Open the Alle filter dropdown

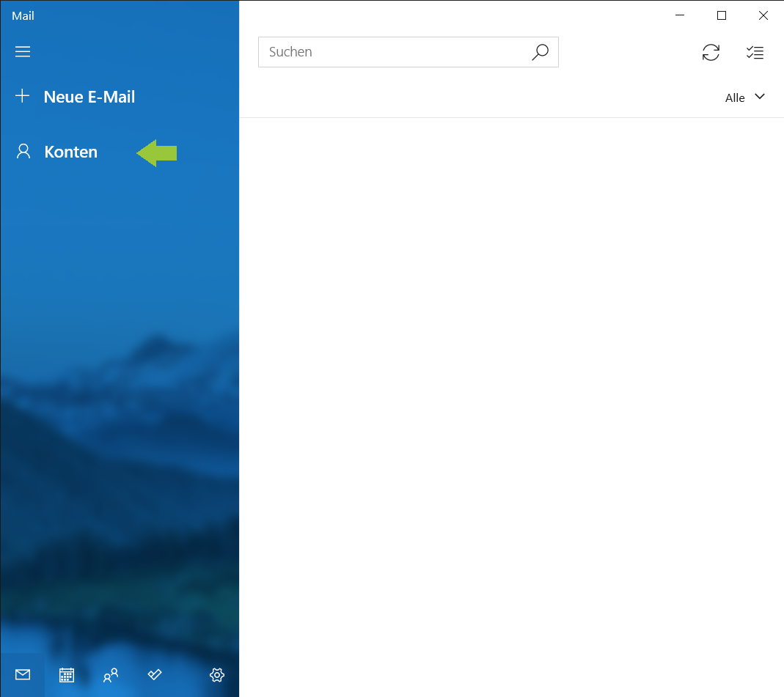point(735,98)
